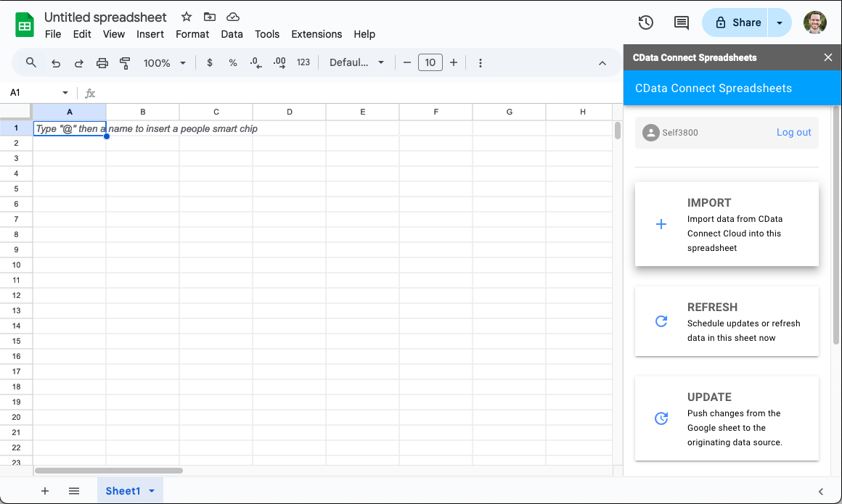
Task: Click the format as currency icon
Action: tap(210, 63)
